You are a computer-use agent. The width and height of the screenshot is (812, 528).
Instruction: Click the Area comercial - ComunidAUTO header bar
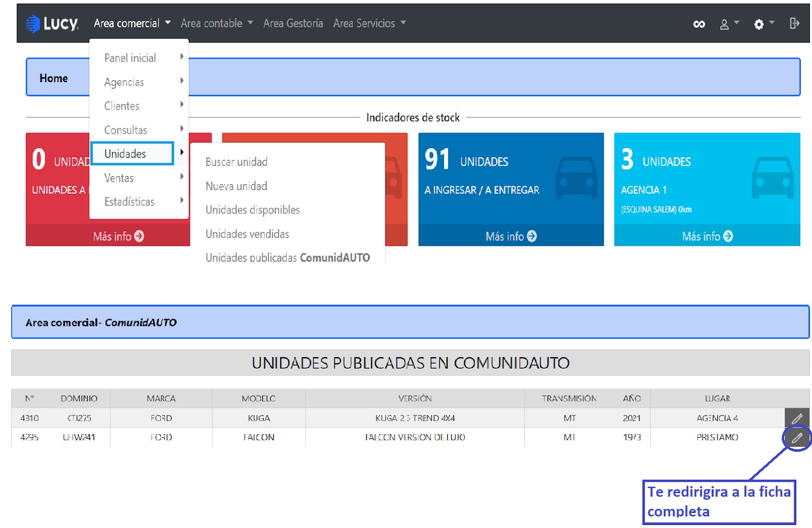(x=411, y=322)
